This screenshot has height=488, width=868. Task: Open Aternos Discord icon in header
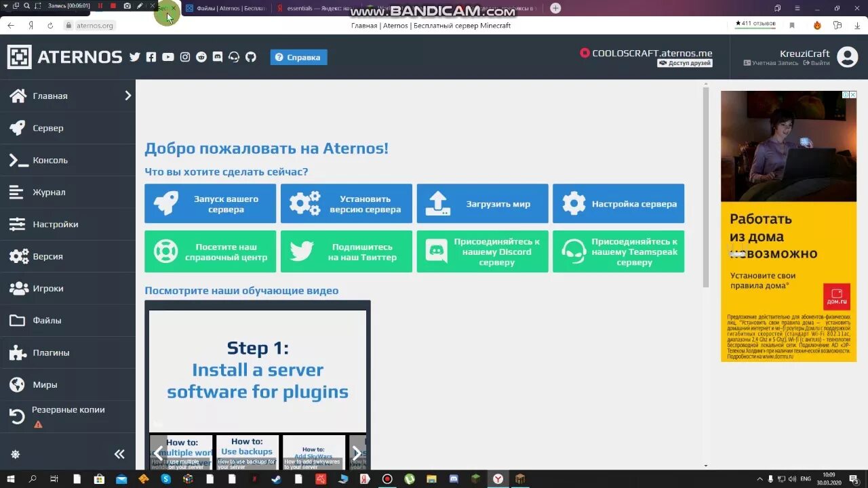218,57
